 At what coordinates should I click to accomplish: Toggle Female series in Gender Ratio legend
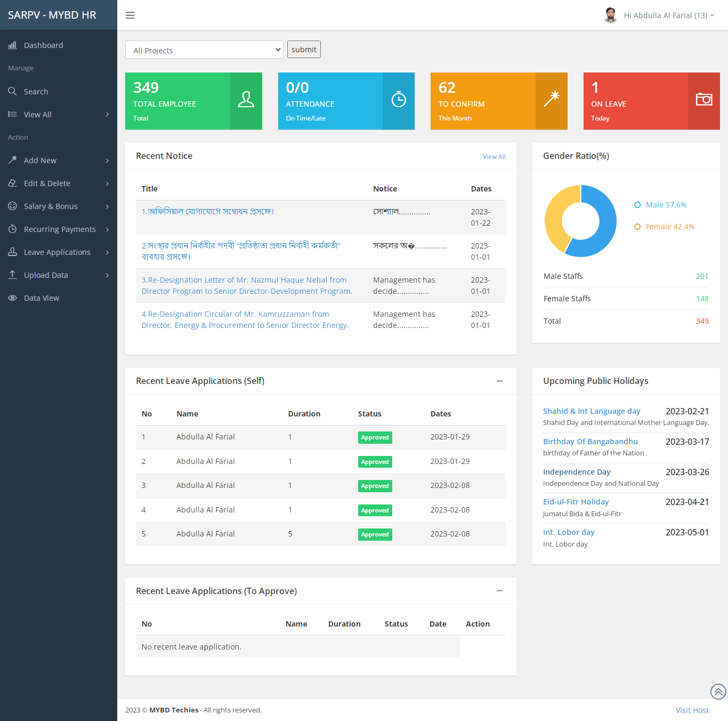click(664, 227)
